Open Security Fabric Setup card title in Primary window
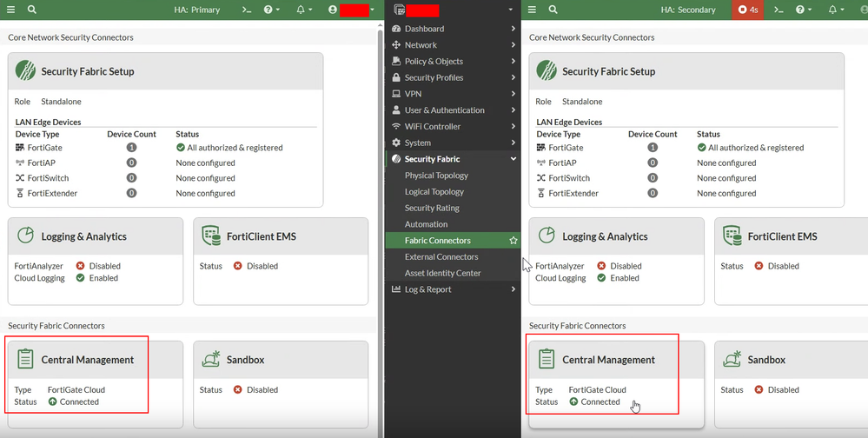 pyautogui.click(x=88, y=71)
